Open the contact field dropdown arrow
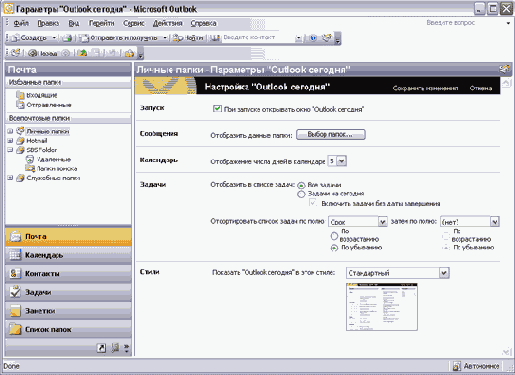The width and height of the screenshot is (515, 375). [299, 38]
